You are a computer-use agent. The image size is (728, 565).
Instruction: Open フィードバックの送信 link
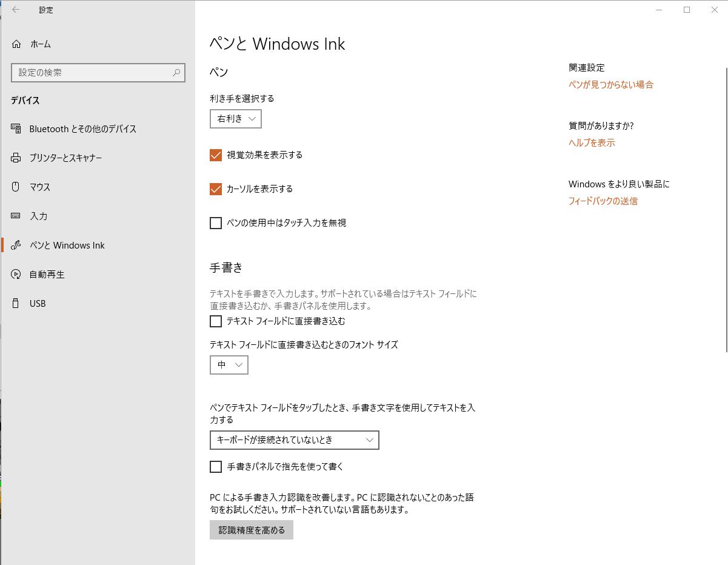tap(603, 201)
